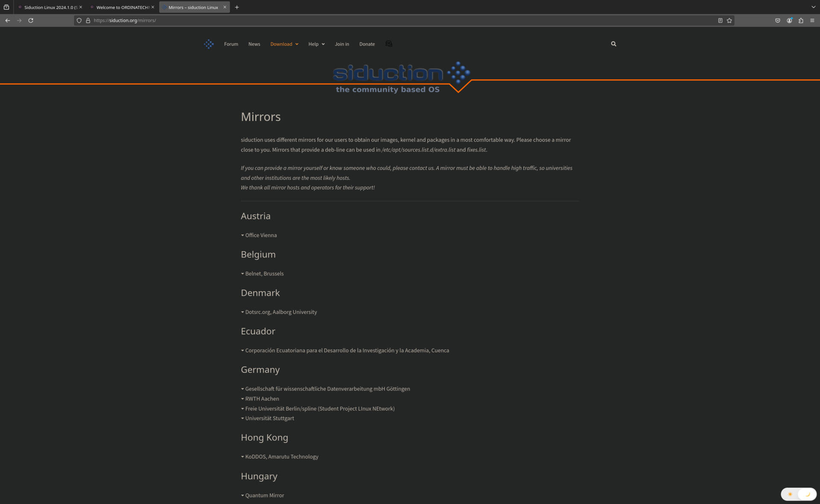This screenshot has height=504, width=820.
Task: Open a new tab with plus button
Action: (x=237, y=7)
